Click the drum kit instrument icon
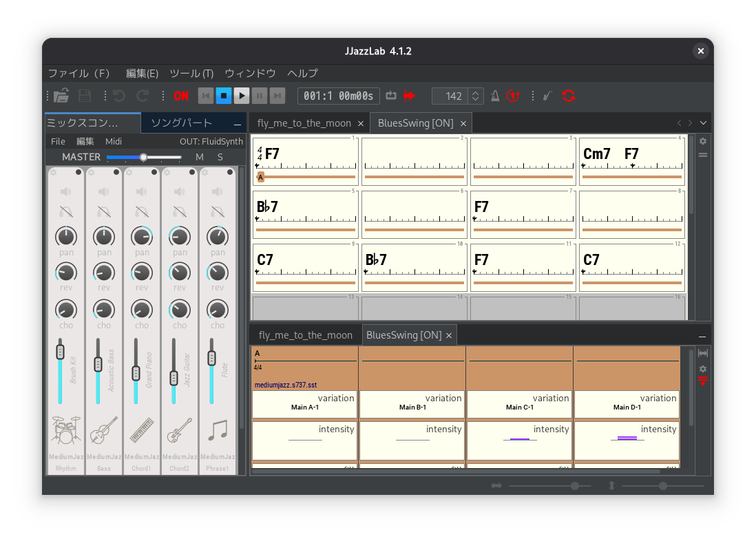756x541 pixels. (x=66, y=430)
